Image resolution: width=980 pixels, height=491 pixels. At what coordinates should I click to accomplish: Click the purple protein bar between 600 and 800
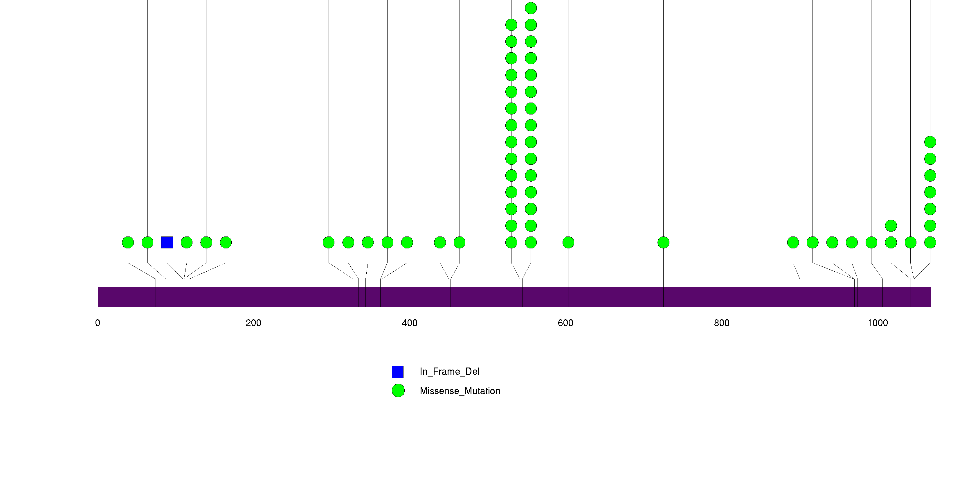[616, 297]
